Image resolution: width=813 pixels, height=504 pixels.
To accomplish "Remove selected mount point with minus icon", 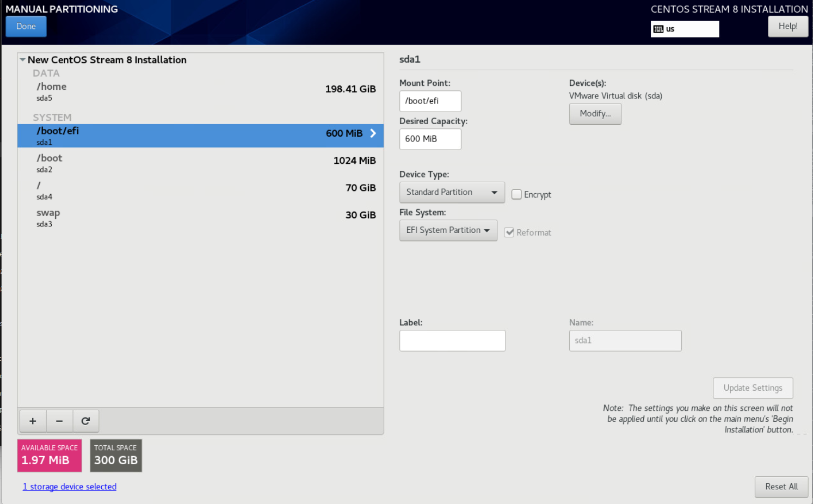I will pos(59,421).
